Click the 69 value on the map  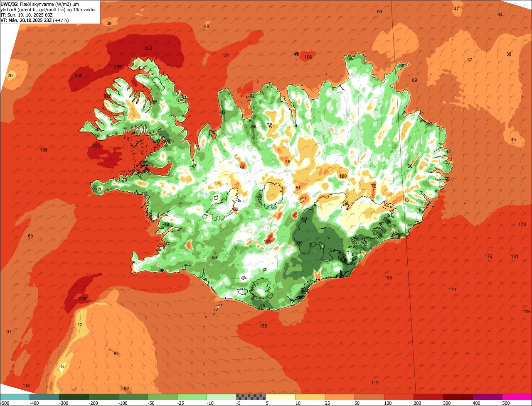414,80
